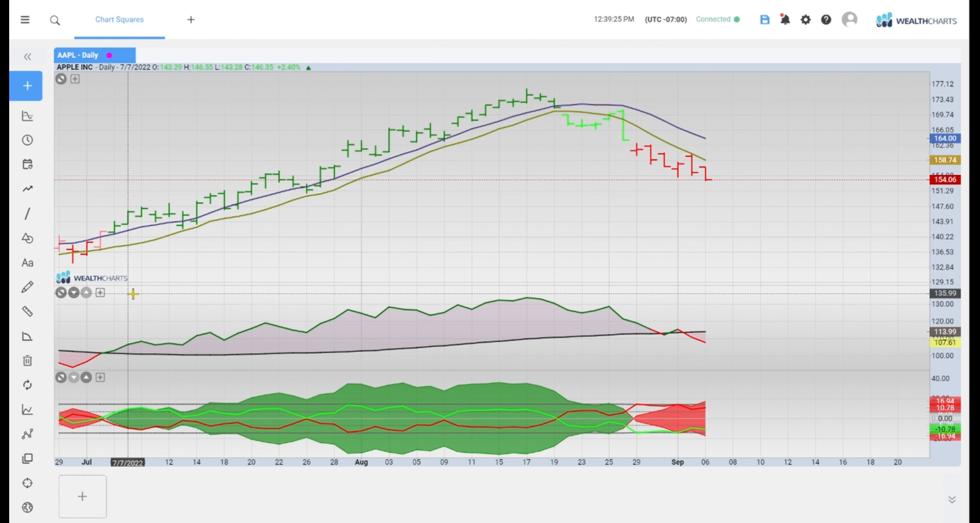Viewport: 980px width, 523px height.
Task: Click the 158.74 olive price label
Action: [x=945, y=160]
